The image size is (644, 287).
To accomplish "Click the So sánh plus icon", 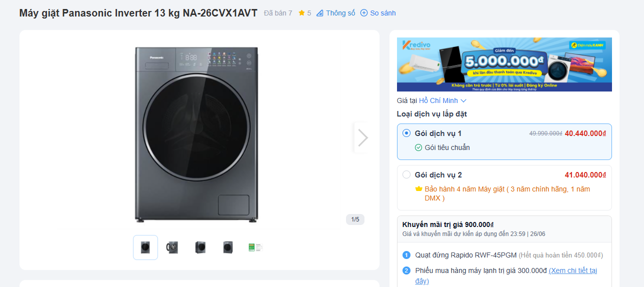I will [364, 13].
